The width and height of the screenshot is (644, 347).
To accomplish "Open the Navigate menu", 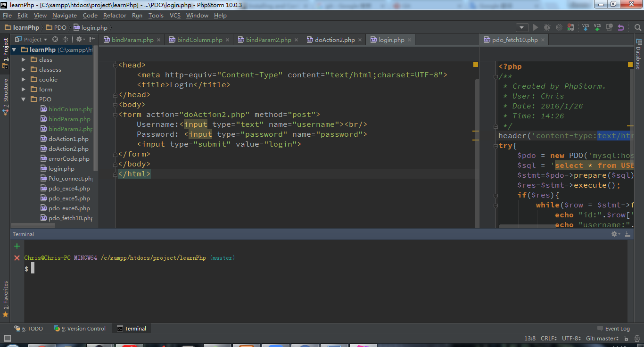I will tap(64, 16).
